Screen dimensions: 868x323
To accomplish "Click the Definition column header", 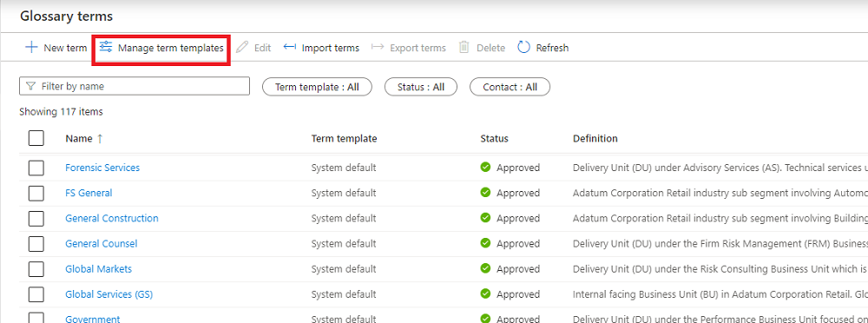I will 595,139.
